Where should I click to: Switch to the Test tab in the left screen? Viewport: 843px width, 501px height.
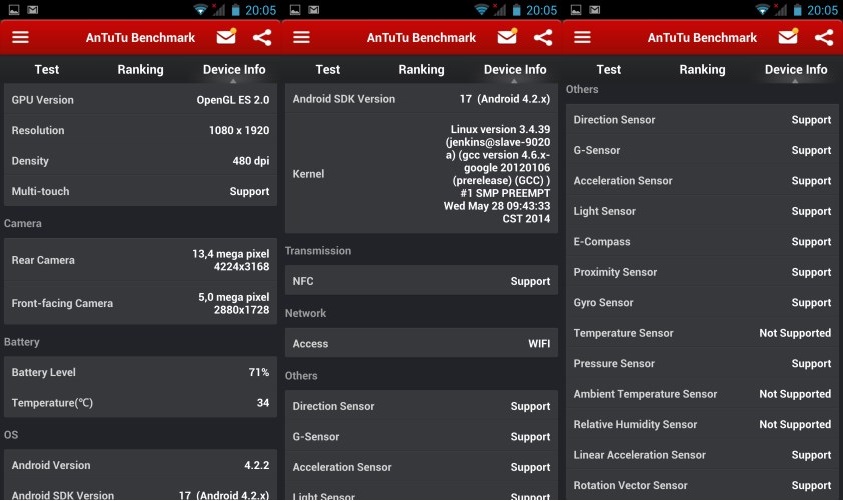click(47, 70)
